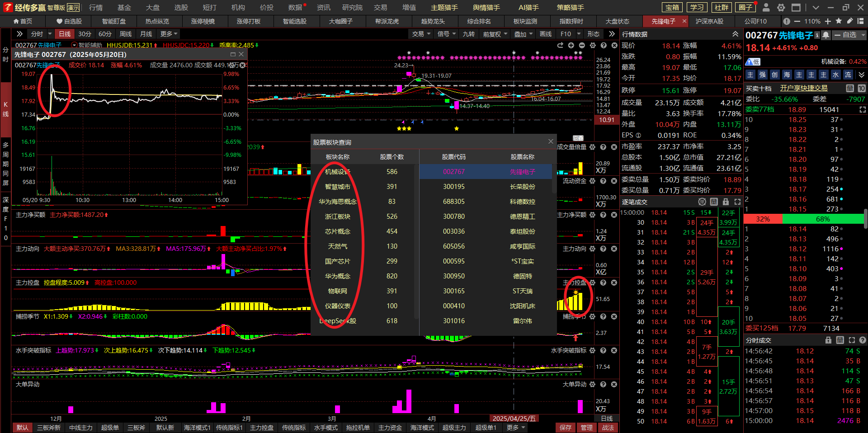Image resolution: width=868 pixels, height=433 pixels.
Task: Switch chart period to 月线
Action: tap(146, 34)
